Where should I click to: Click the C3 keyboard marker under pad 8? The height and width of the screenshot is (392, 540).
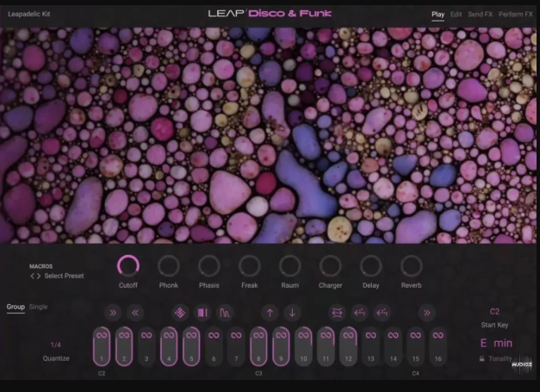pos(258,373)
